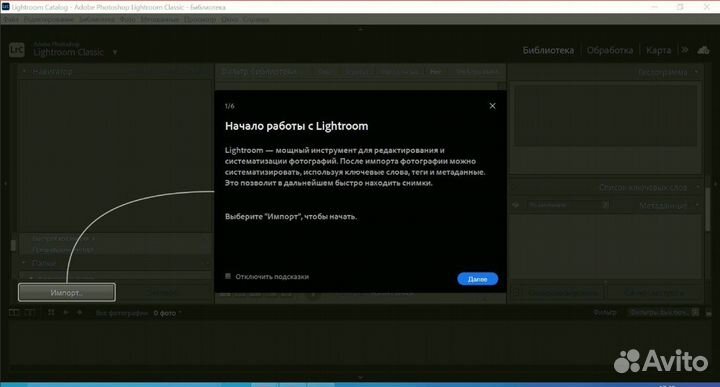This screenshot has height=387, width=720.
Task: Open the Просмотр menu
Action: click(x=200, y=19)
